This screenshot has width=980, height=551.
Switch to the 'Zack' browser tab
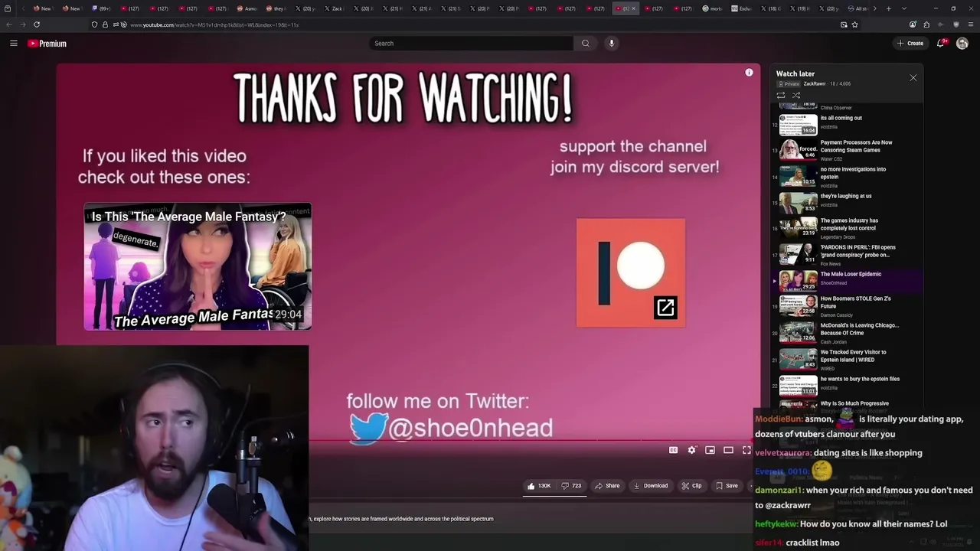click(334, 8)
